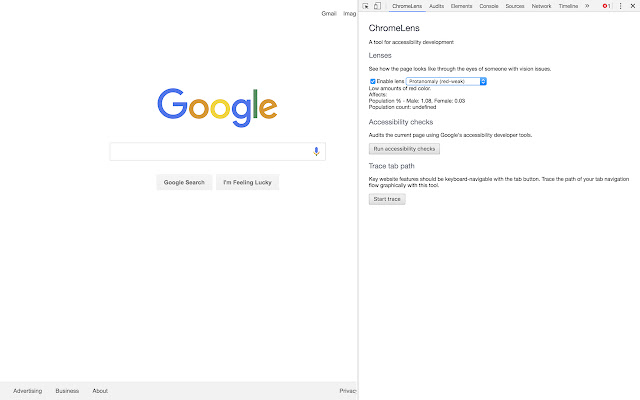Open the Protanomaly lens dropdown
The width and height of the screenshot is (640, 400).
pos(446,81)
